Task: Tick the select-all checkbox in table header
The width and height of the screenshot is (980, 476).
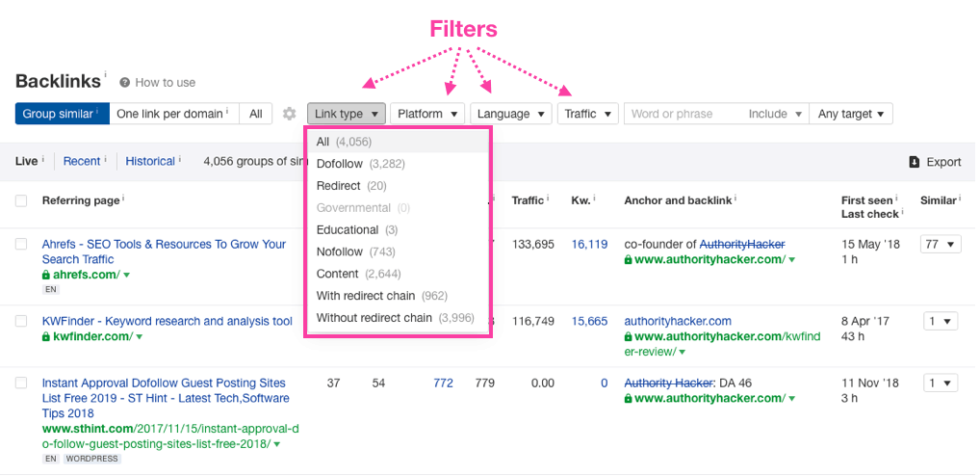Action: [21, 200]
